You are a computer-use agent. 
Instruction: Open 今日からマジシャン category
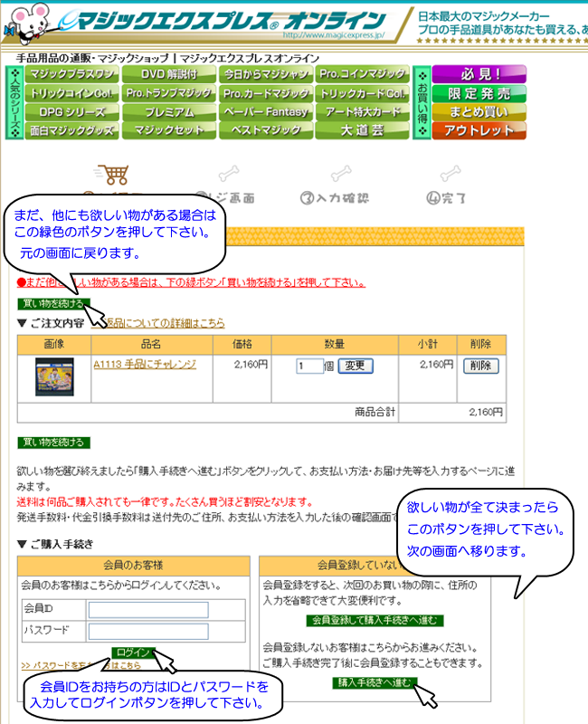point(266,74)
